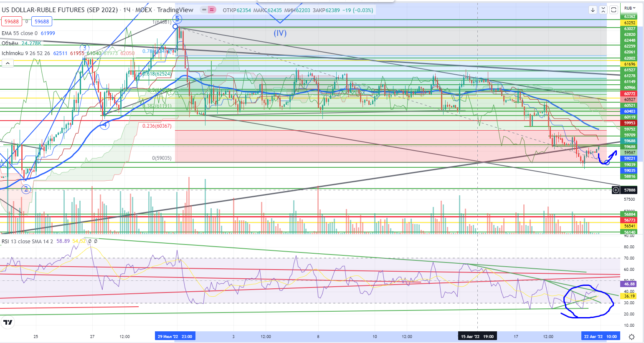Click the TradingView logo in bottom-left corner
The width and height of the screenshot is (644, 343).
[x=8, y=322]
